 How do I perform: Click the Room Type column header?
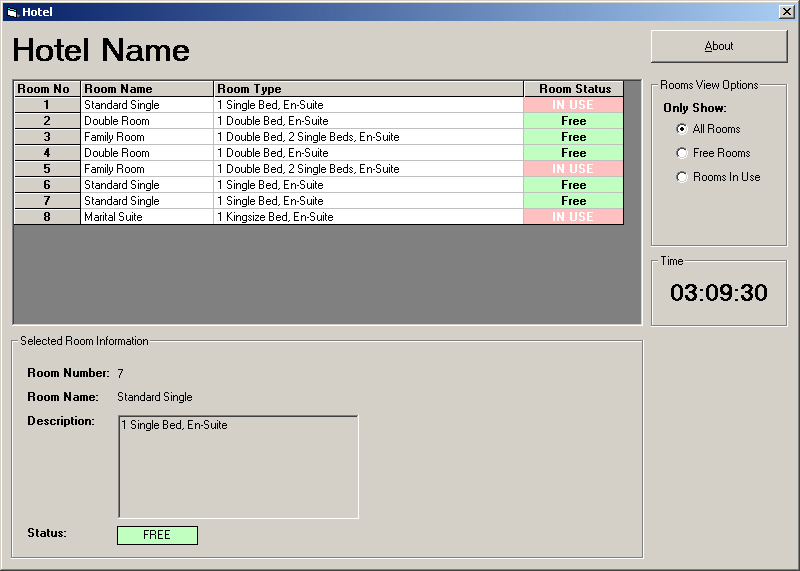click(x=368, y=89)
